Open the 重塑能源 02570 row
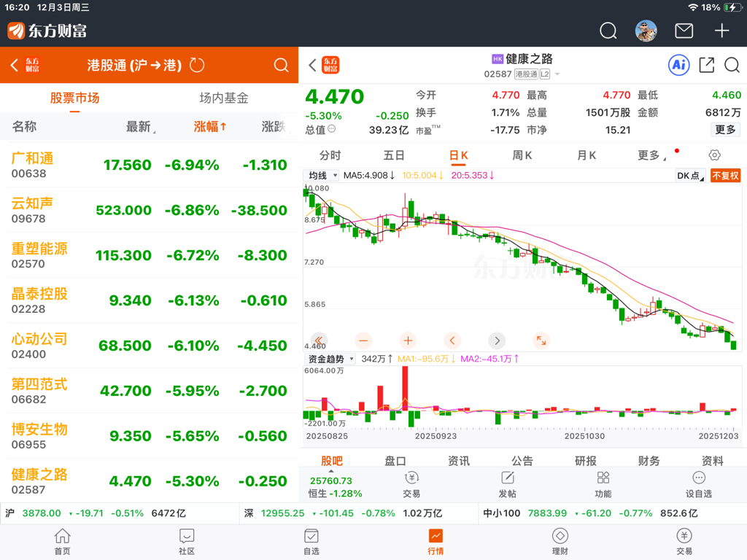Screen dimensions: 747x560 (149, 255)
